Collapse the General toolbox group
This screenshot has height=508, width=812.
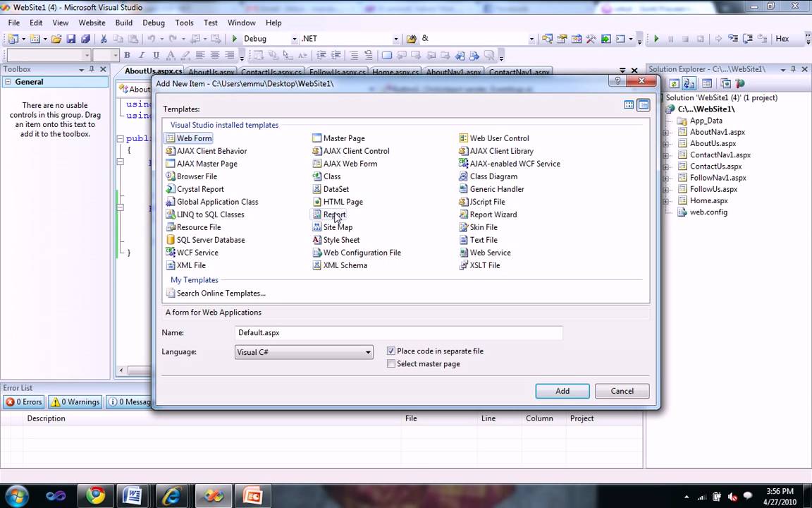click(x=8, y=82)
